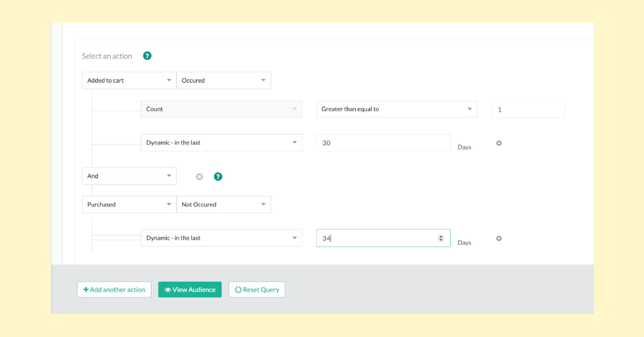Image resolution: width=644 pixels, height=337 pixels.
Task: Click the Reset Query button
Action: pos(257,289)
